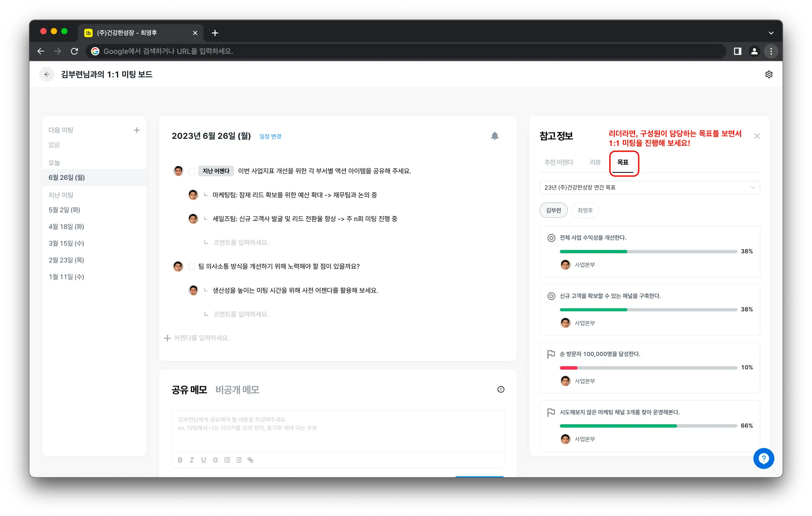Open Chrome profile icon
812x516 pixels.
pyautogui.click(x=754, y=51)
